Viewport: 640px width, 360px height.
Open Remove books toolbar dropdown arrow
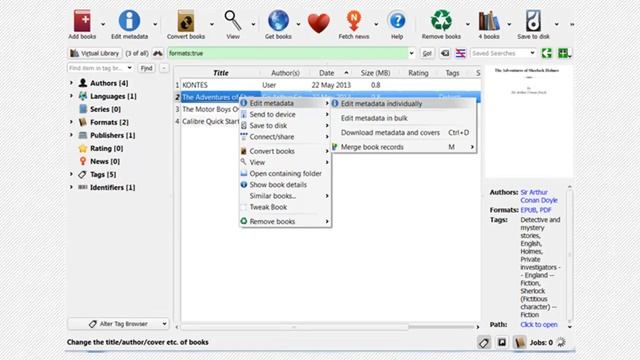[467, 24]
